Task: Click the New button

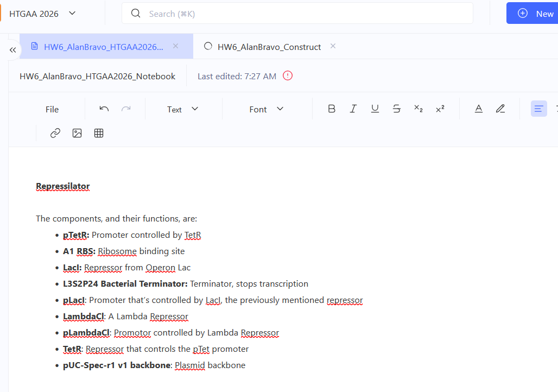Action: tap(532, 14)
